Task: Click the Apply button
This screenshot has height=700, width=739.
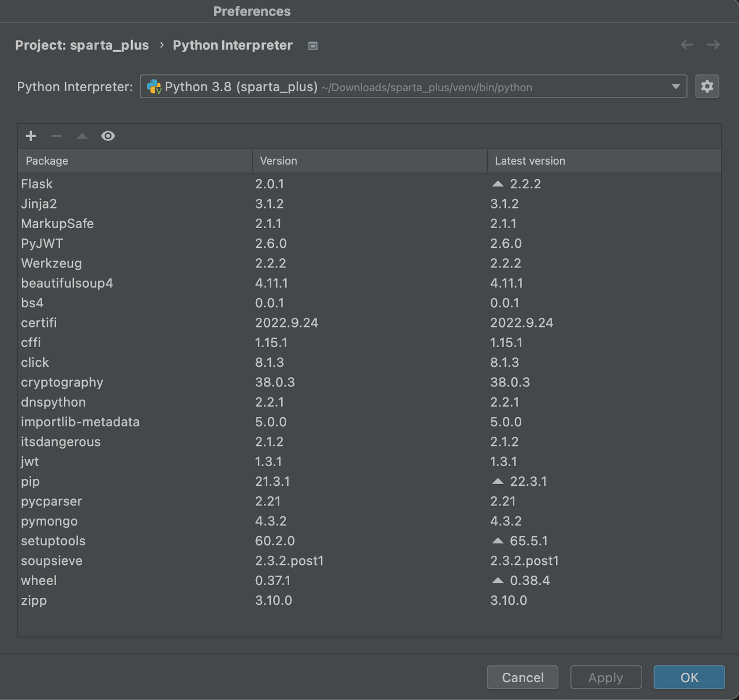Action: (606, 677)
